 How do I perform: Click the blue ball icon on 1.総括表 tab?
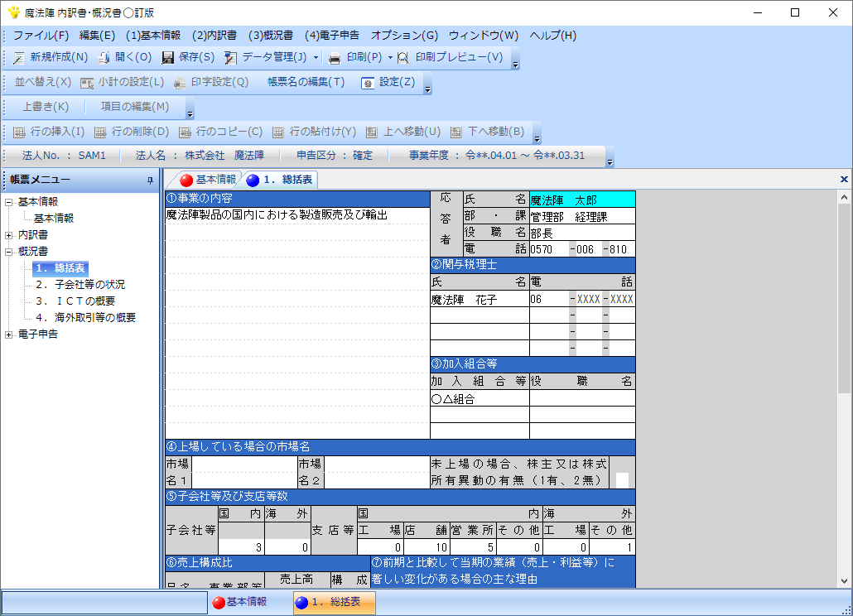253,180
